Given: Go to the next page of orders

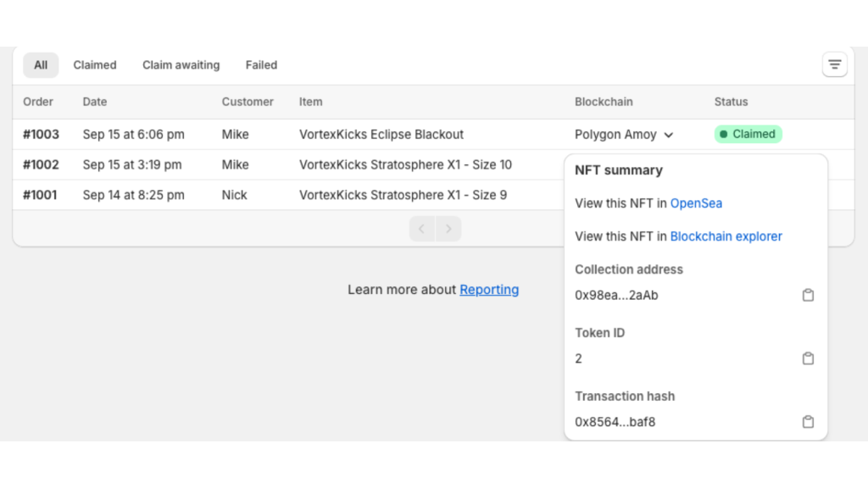Looking at the screenshot, I should pos(448,229).
